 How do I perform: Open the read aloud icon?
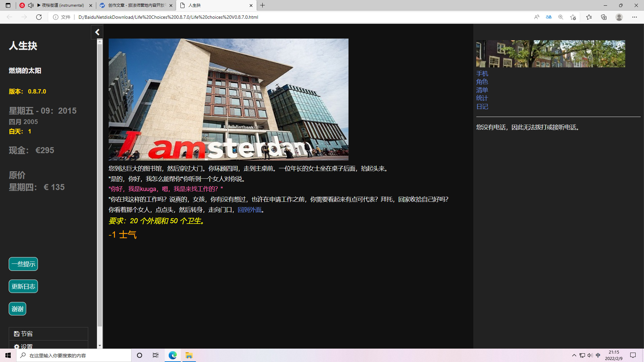537,17
